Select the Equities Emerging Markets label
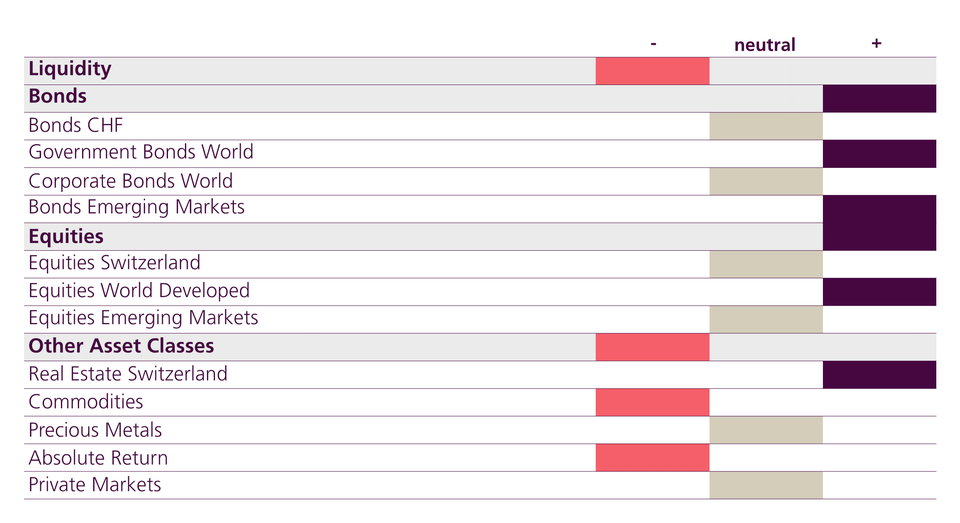The width and height of the screenshot is (960, 523). pos(143,318)
